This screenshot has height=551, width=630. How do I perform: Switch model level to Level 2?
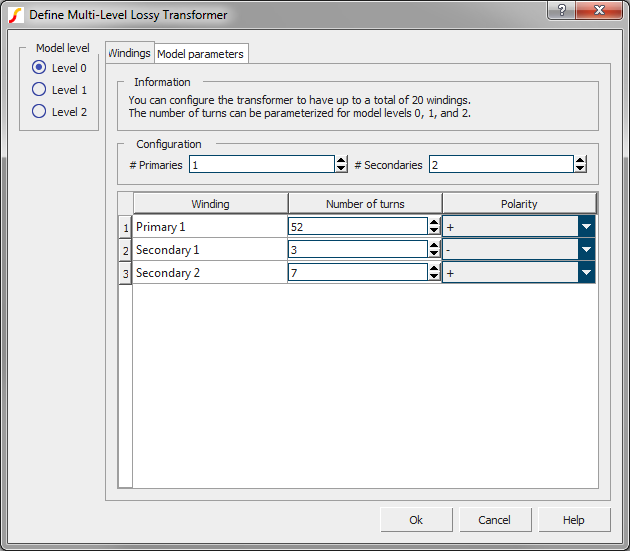tap(39, 112)
